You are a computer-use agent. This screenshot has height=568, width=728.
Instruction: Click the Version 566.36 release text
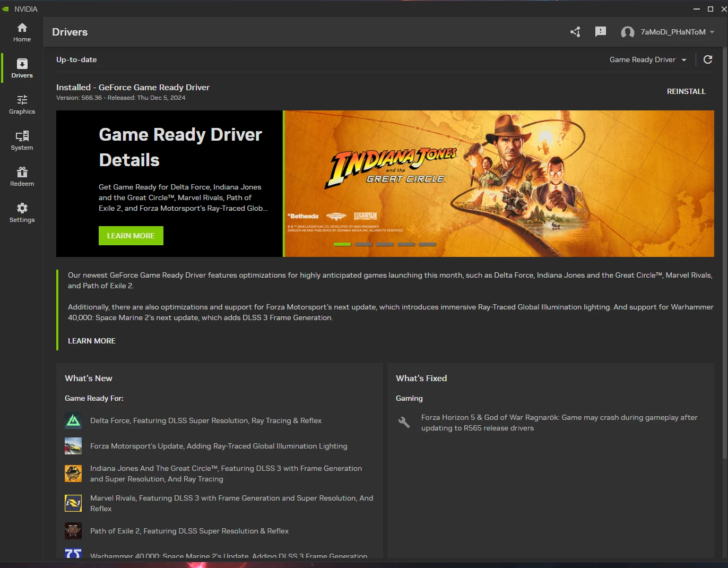click(121, 98)
